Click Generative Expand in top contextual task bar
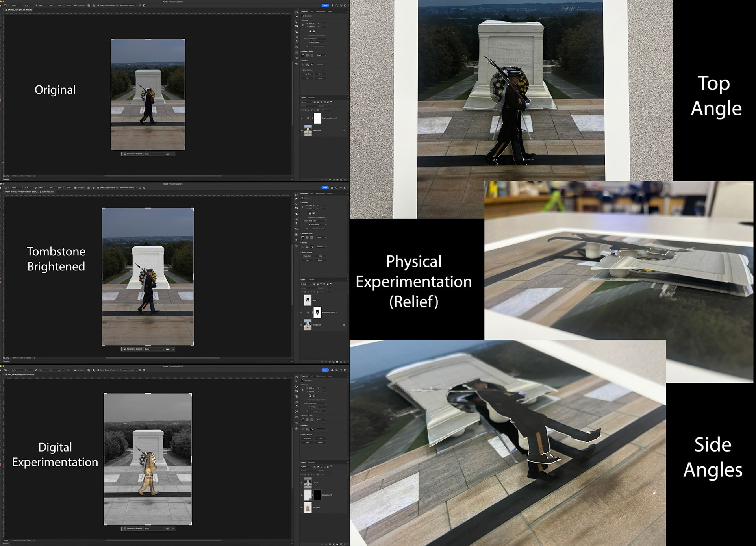Viewport: 756px width, 546px height. [133, 154]
